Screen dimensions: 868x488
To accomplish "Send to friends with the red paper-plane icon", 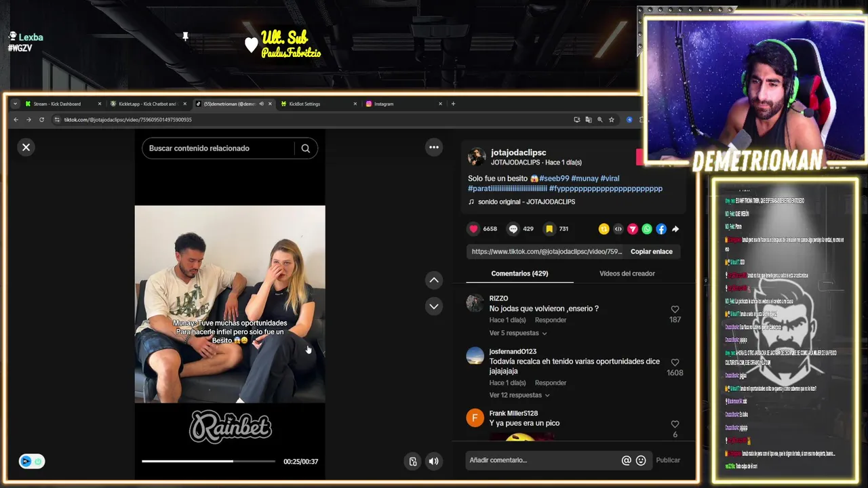I will (632, 229).
